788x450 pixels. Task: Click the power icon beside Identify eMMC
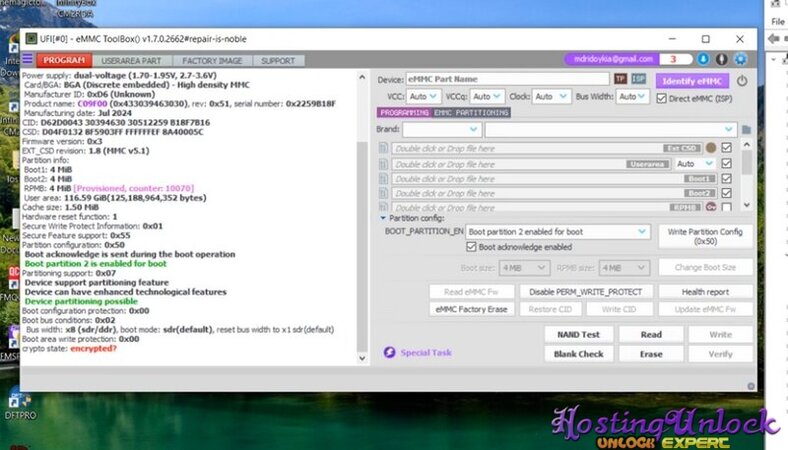click(742, 80)
